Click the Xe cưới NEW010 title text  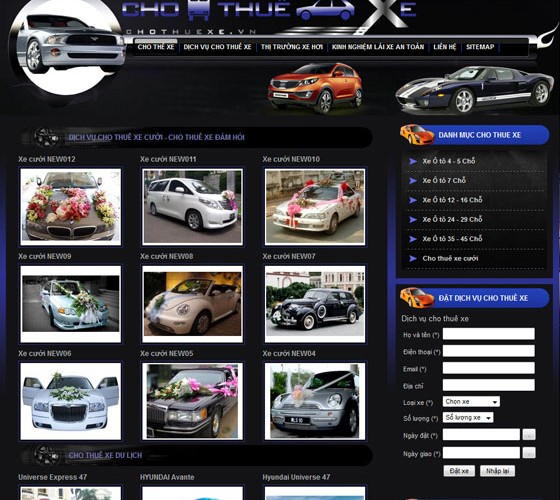click(291, 159)
